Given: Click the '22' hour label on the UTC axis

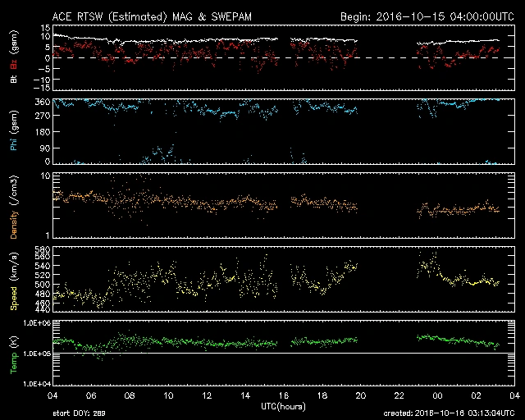Looking at the screenshot, I should point(399,395).
